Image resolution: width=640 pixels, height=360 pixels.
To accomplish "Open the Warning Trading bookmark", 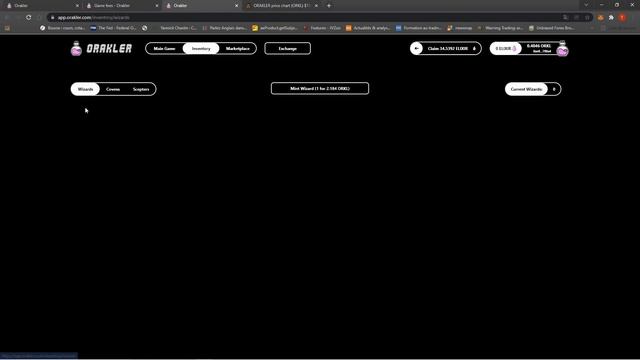I will 500,28.
